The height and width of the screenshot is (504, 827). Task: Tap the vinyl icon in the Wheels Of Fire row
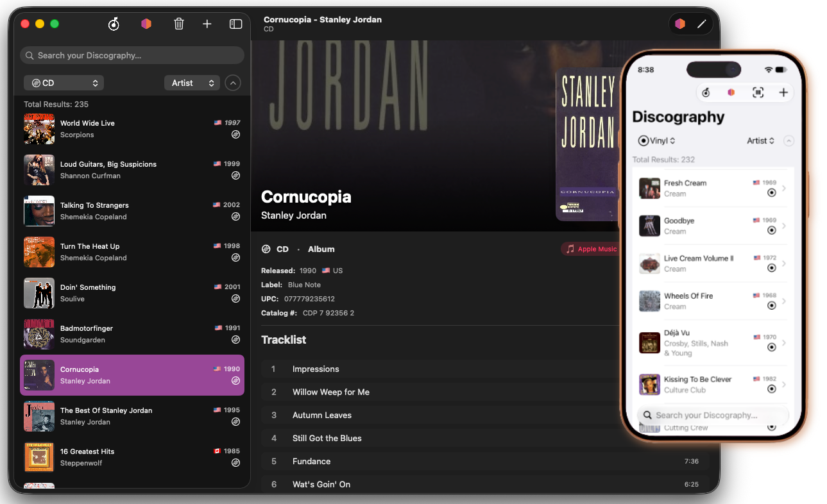[772, 306]
